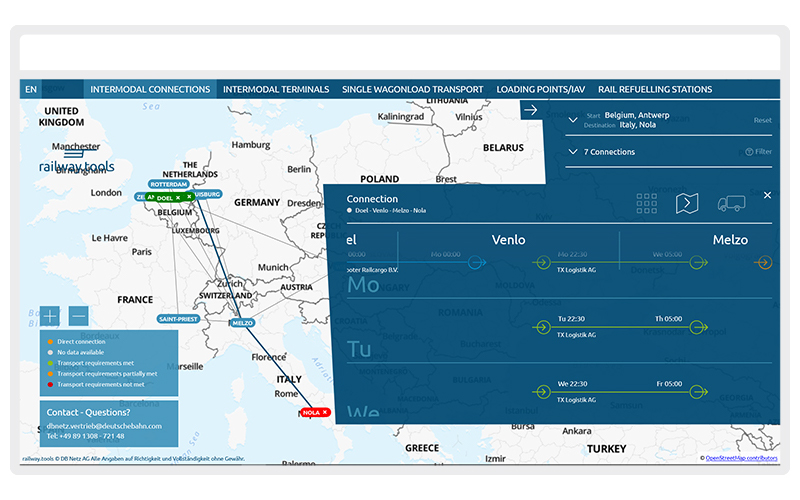The width and height of the screenshot is (800, 500).
Task: Click the truck icon in Connection panel
Action: click(731, 204)
